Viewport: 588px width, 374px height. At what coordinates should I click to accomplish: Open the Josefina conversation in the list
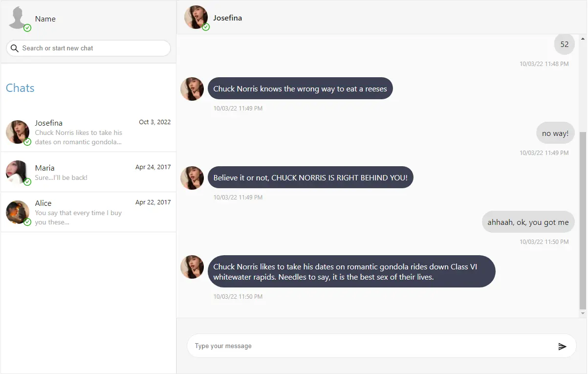(x=88, y=132)
